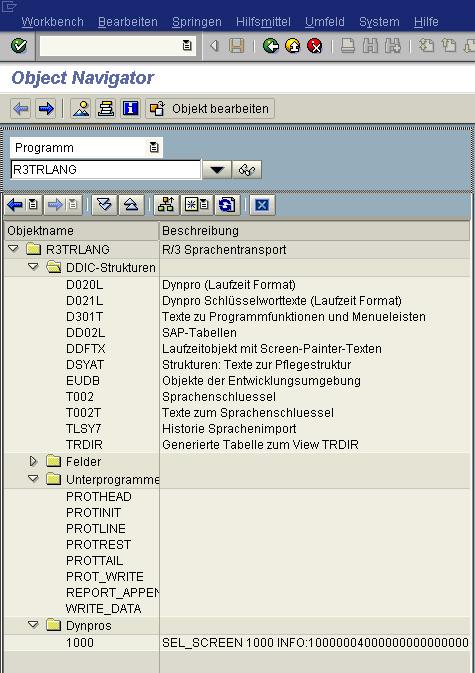This screenshot has width=475, height=673.
Task: Close the browser with the blue X icon
Action: click(x=262, y=205)
